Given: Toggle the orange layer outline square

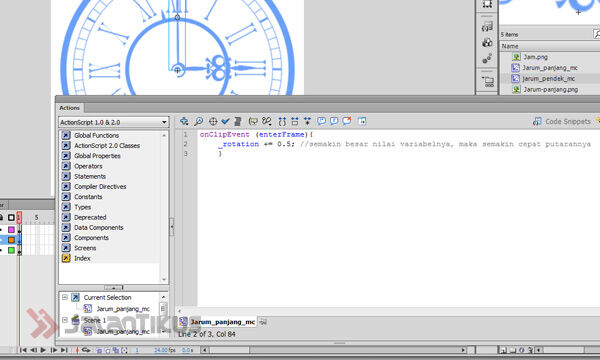Looking at the screenshot, I should [11, 240].
